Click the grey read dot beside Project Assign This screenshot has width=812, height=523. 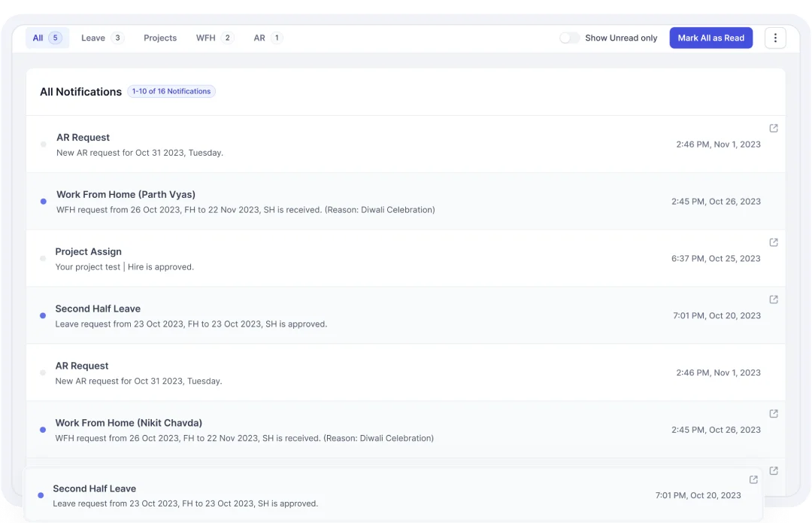coord(43,259)
